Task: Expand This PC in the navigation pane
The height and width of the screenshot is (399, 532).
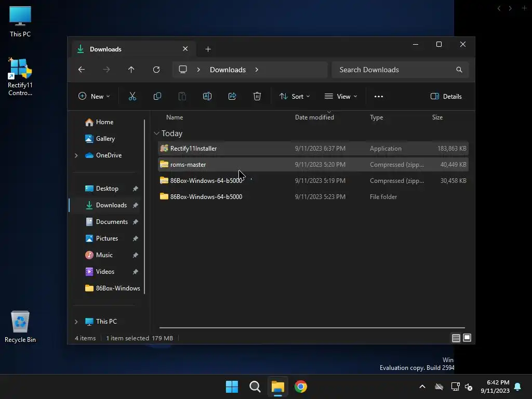Action: [76, 322]
